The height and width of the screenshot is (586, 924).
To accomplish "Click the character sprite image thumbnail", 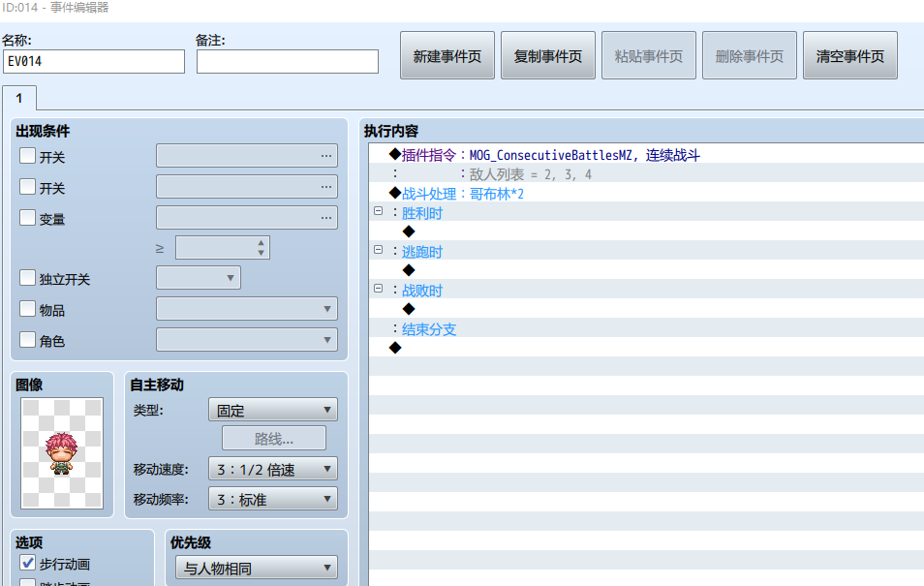I will click(62, 452).
